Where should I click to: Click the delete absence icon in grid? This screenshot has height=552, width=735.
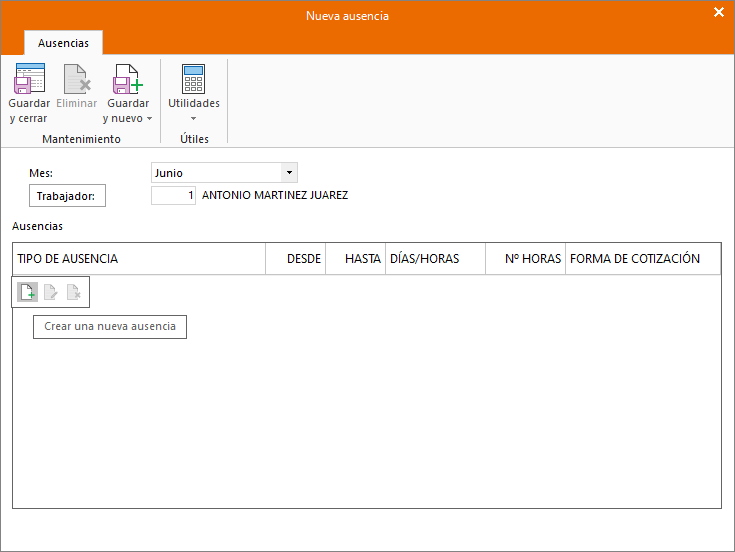tap(74, 292)
